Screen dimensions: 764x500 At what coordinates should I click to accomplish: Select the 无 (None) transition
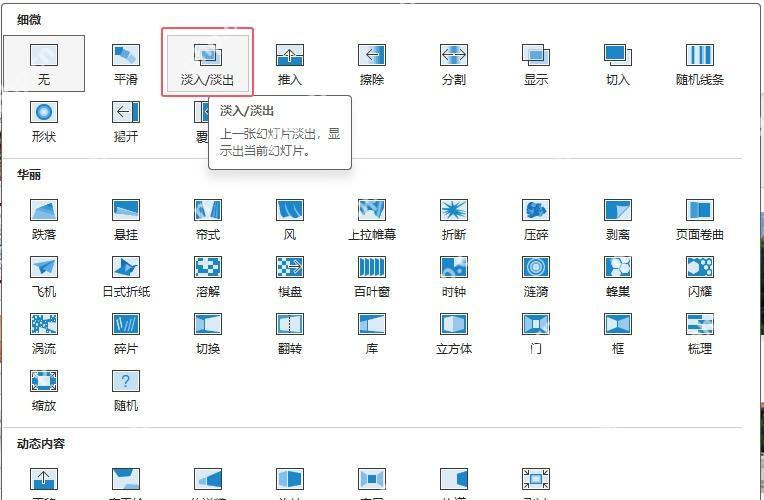44,63
